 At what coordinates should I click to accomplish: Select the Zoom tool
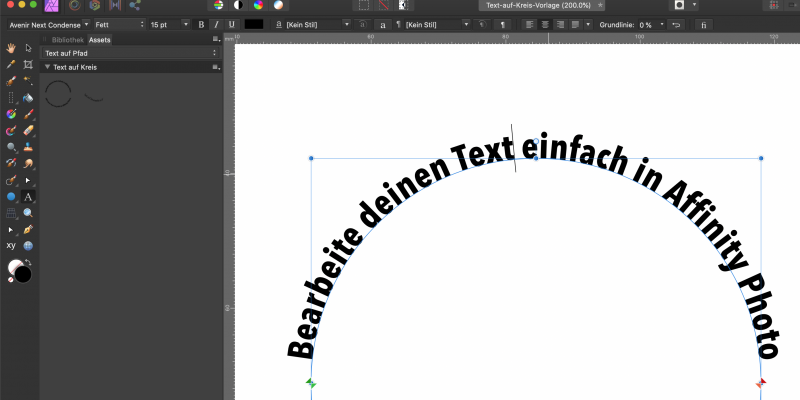click(28, 213)
